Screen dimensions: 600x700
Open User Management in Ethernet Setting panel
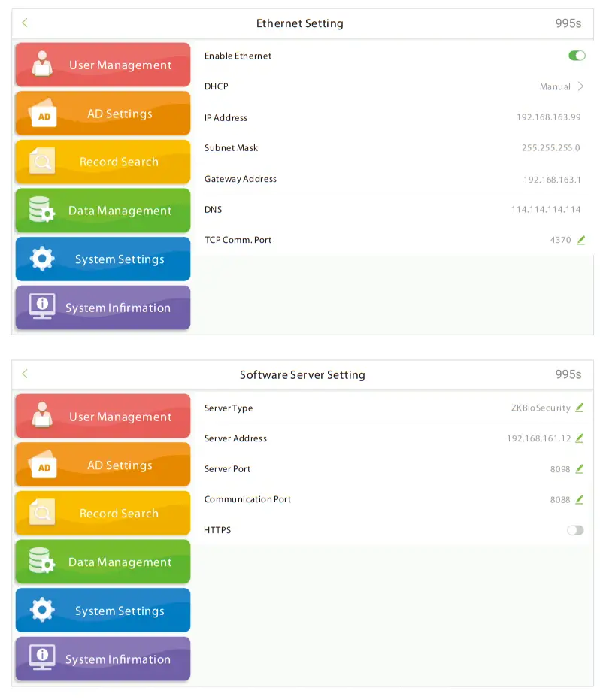pyautogui.click(x=103, y=65)
